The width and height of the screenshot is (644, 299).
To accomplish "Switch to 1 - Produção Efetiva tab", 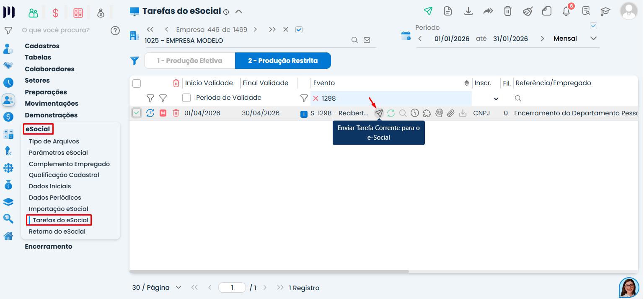I will coord(190,60).
